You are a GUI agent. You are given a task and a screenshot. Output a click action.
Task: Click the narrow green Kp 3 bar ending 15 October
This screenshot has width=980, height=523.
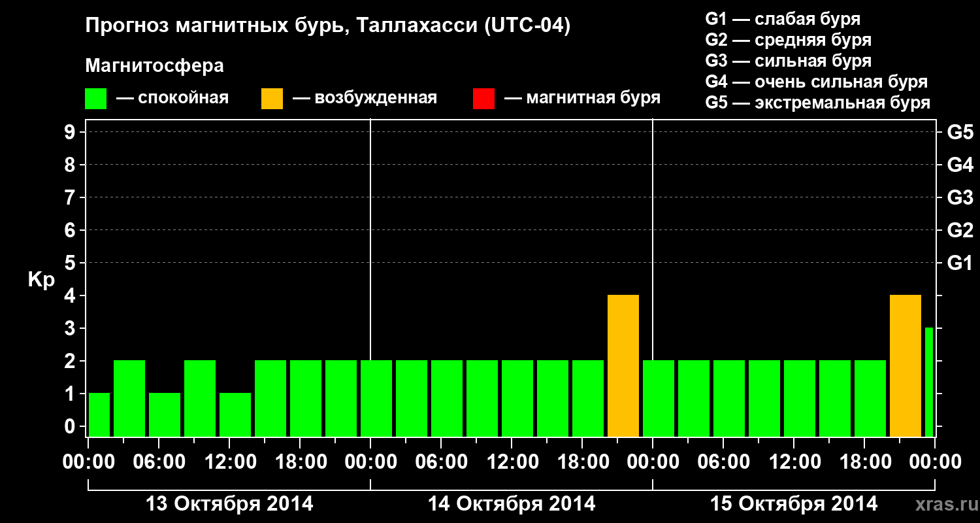[x=929, y=382]
